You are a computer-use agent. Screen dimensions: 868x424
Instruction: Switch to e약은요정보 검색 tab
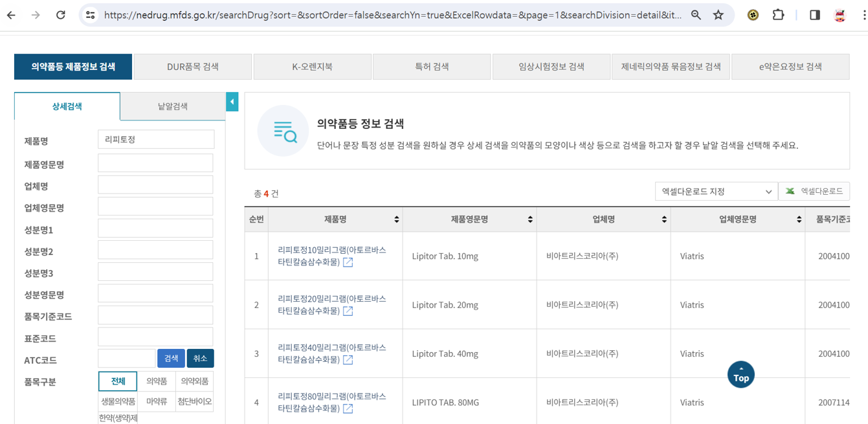[790, 67]
